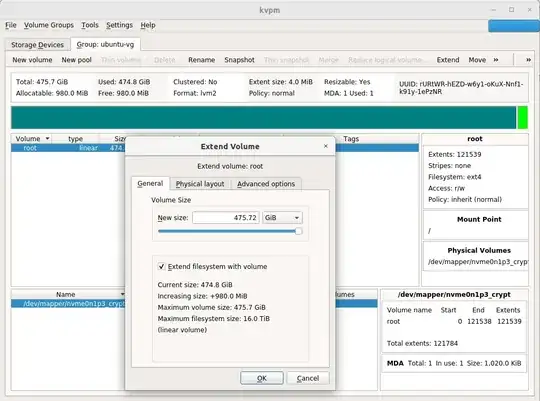Open the GiB size unit dropdown

tap(282, 218)
